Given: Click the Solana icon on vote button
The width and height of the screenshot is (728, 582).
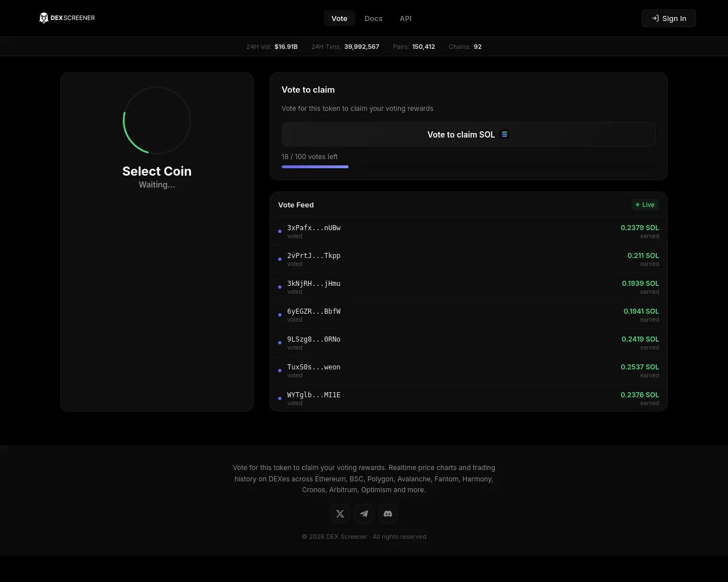Looking at the screenshot, I should click(504, 135).
